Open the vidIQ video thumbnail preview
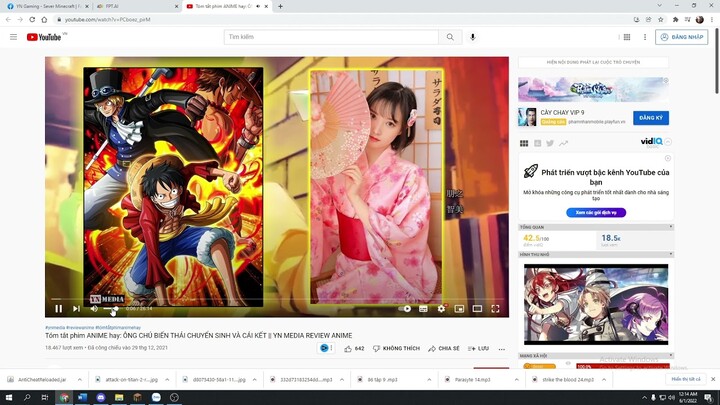 click(596, 304)
